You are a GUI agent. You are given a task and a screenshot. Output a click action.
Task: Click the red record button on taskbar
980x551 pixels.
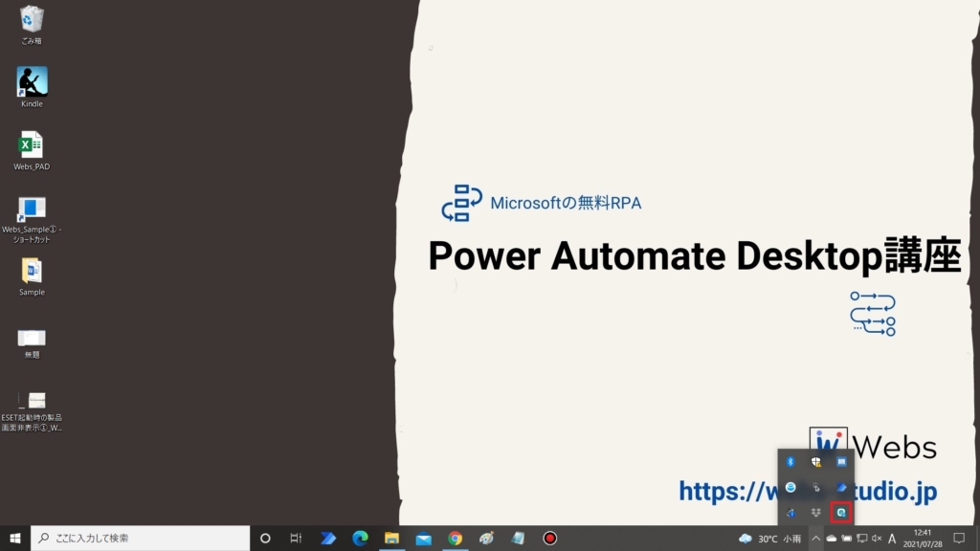pos(550,538)
